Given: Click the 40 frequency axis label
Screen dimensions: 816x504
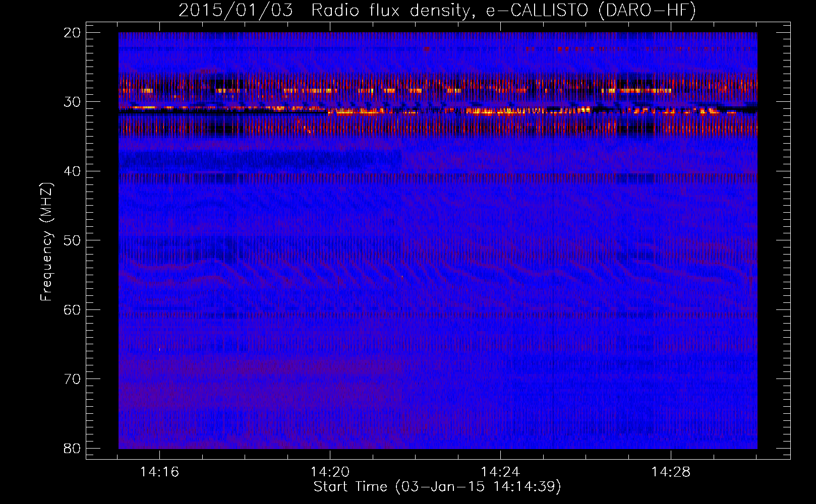Looking at the screenshot, I should tap(72, 171).
